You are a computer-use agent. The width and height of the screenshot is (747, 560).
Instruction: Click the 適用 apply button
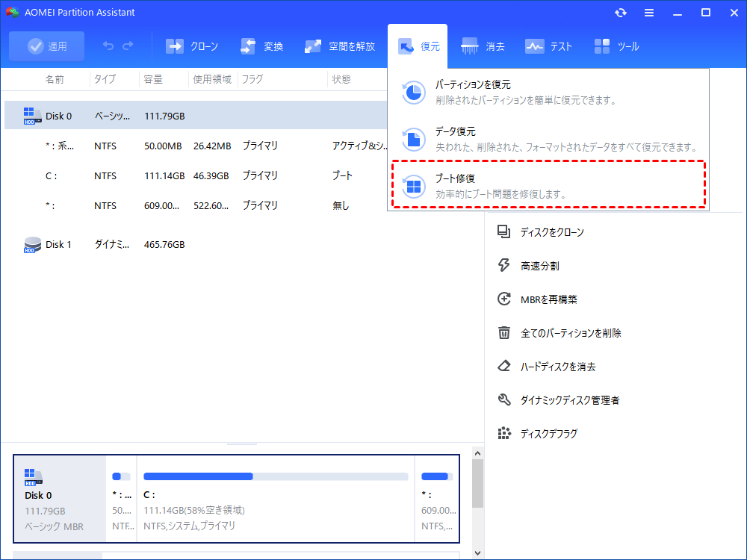tap(47, 46)
